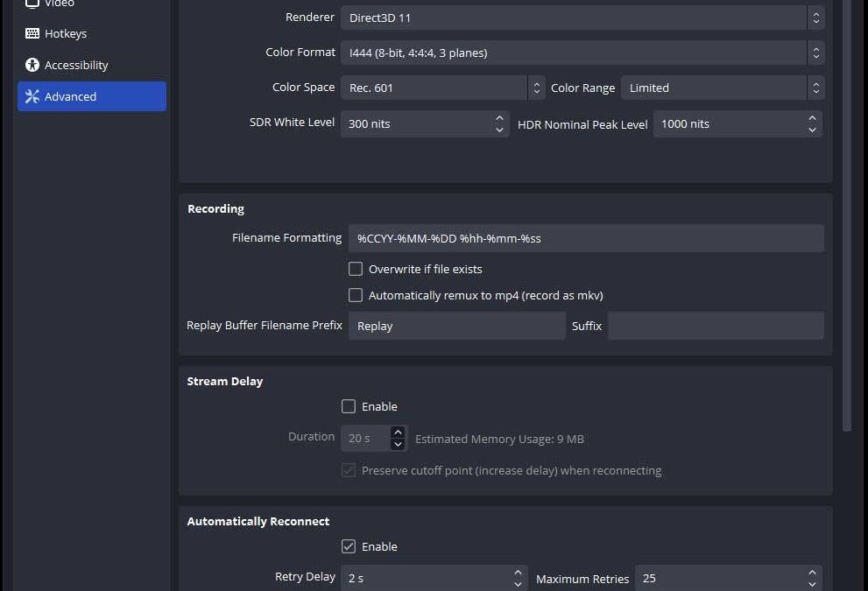Viewport: 868px width, 591px height.
Task: Increase Retry Delay using up arrow
Action: tap(518, 573)
